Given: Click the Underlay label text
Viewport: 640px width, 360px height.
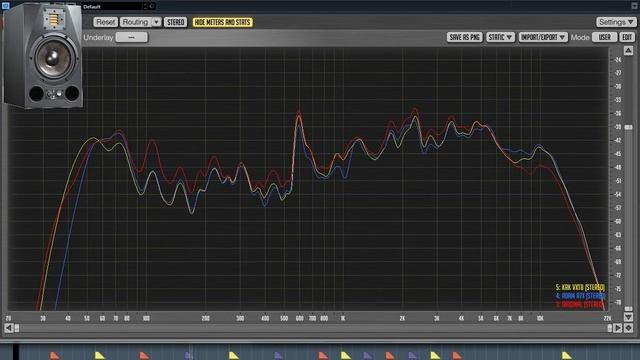Looking at the screenshot, I should pos(98,37).
